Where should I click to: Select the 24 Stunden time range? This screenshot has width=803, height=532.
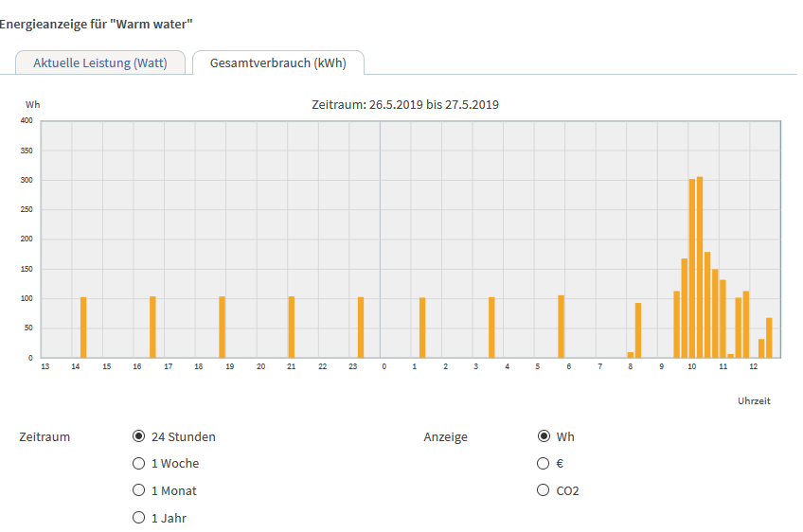139,436
